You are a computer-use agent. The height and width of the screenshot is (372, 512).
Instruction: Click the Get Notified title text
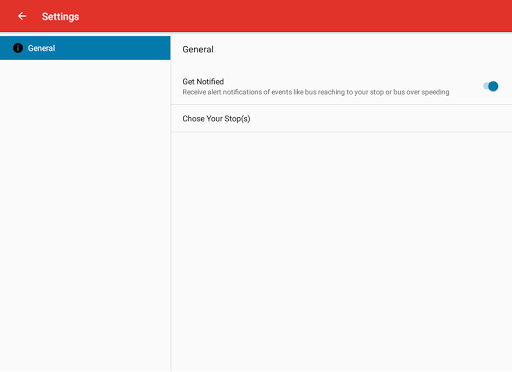point(203,82)
